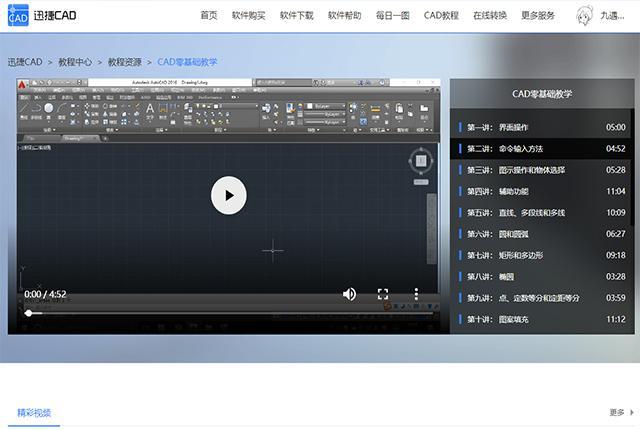The height and width of the screenshot is (430, 640).
Task: Open the 软件下载 navigation item
Action: tap(297, 16)
